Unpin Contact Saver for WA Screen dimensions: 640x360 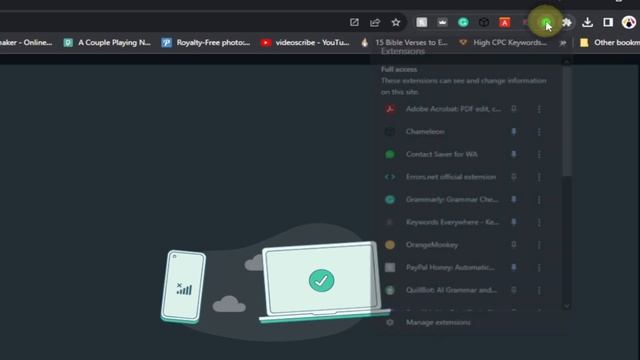point(513,154)
